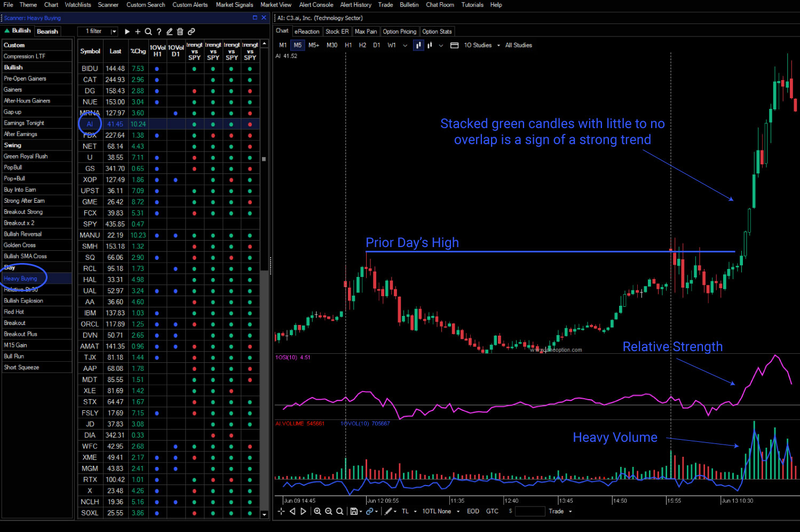This screenshot has height=532, width=800.
Task: Add a new filter with the plus icon
Action: point(138,31)
